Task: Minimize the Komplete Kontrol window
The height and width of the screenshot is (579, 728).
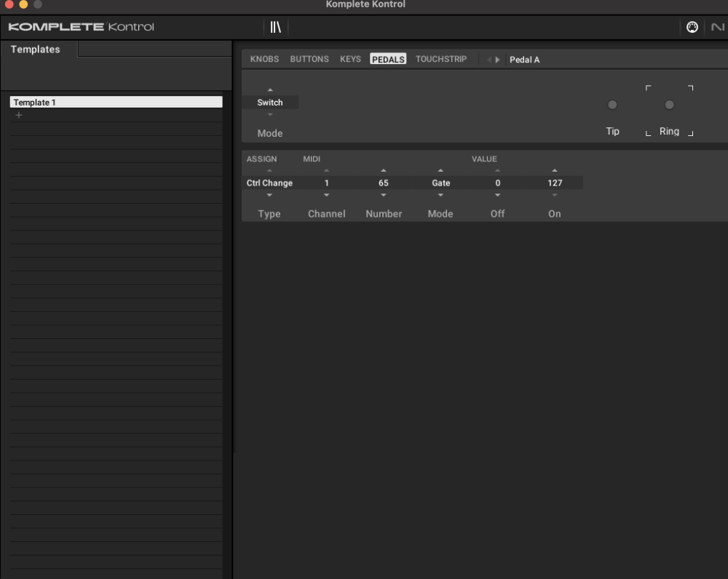Action: click(x=23, y=4)
